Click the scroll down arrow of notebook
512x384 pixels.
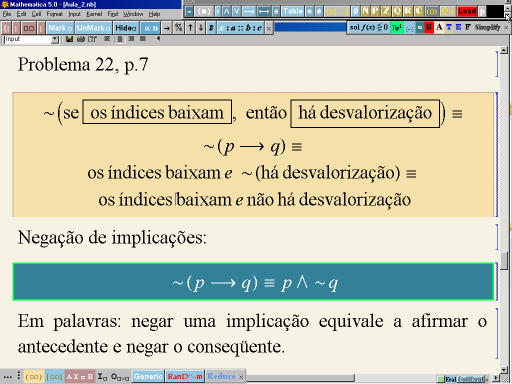click(504, 369)
